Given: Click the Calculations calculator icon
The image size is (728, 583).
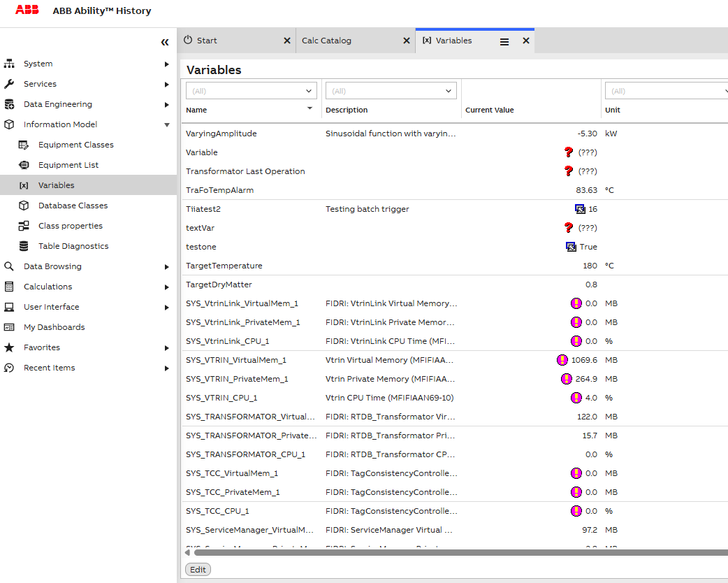Looking at the screenshot, I should click(9, 287).
